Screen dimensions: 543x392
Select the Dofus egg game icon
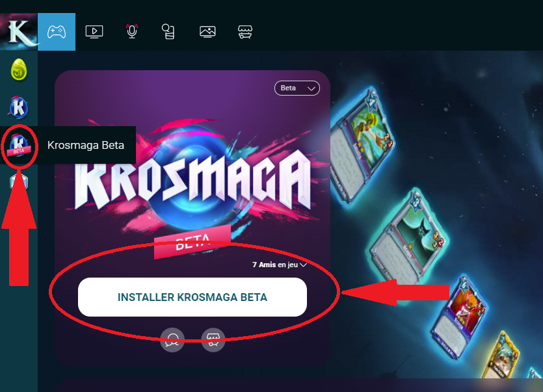click(x=19, y=70)
